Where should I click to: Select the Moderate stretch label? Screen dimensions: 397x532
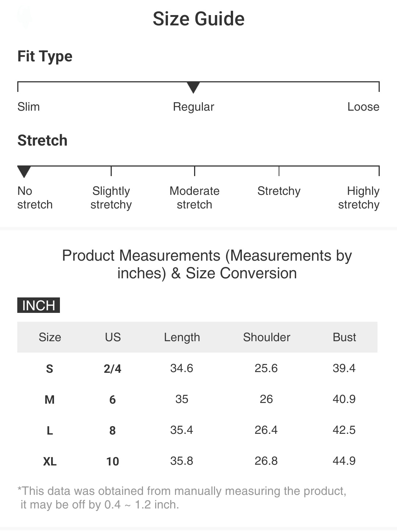tap(194, 198)
